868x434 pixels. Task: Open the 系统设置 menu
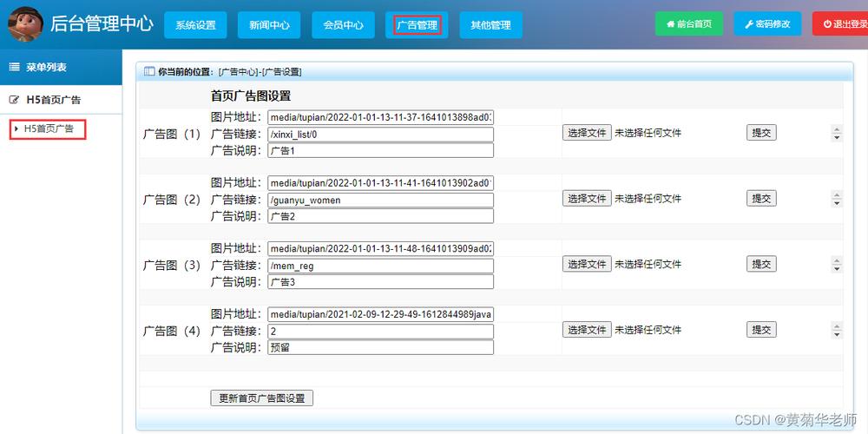[195, 25]
